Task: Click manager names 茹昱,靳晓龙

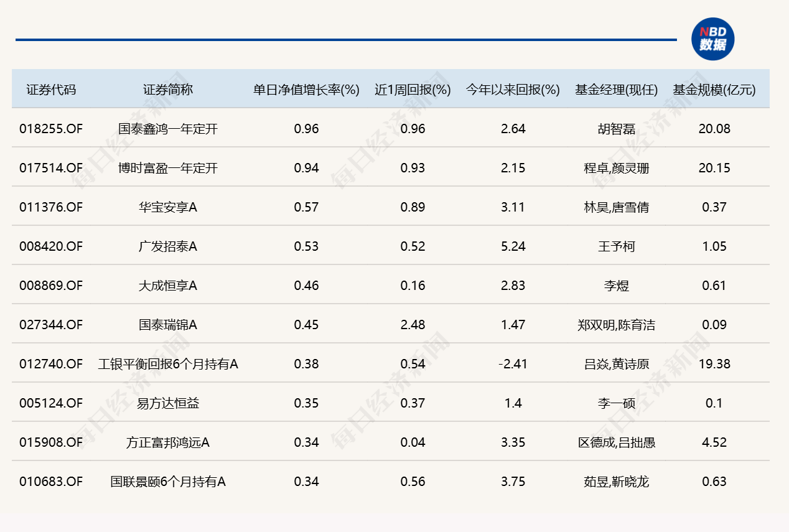Action: click(616, 482)
